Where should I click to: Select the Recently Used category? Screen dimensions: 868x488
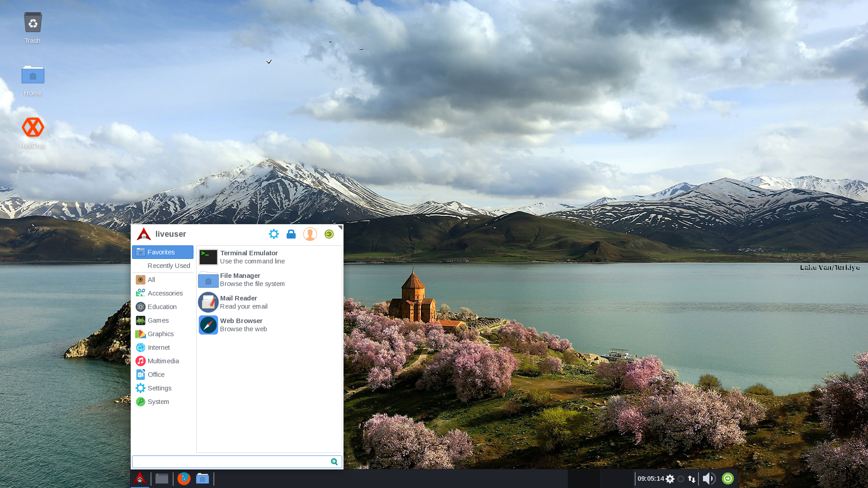coord(163,266)
